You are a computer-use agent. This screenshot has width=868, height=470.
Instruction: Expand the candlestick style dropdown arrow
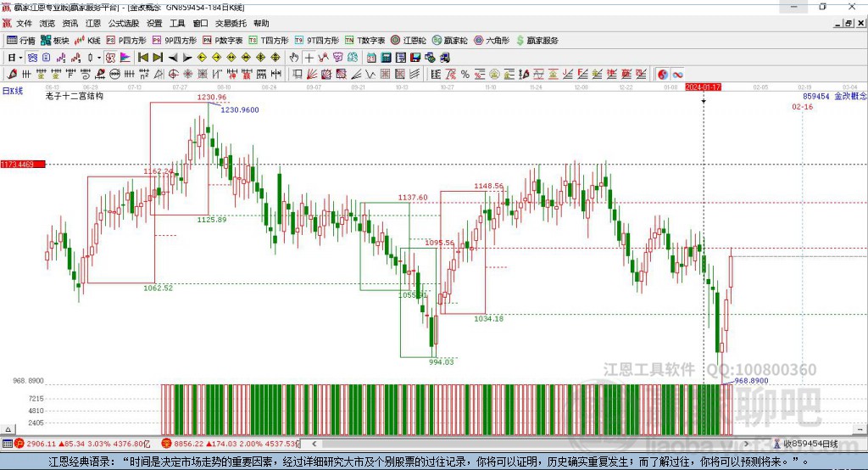click(99, 57)
